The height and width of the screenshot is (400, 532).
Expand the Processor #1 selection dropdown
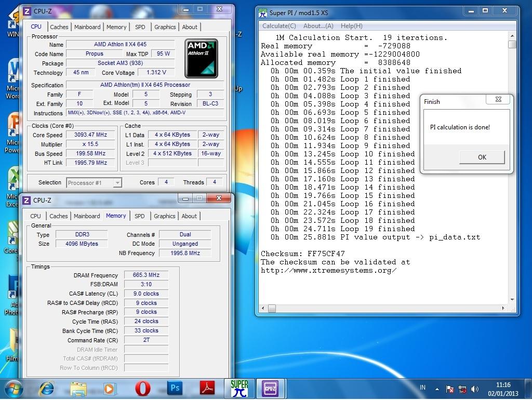[x=117, y=183]
